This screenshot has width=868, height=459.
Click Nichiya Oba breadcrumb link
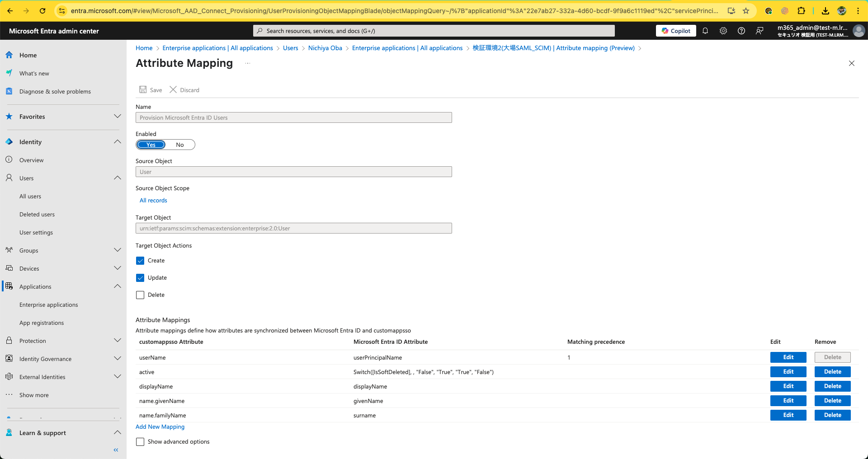click(325, 48)
